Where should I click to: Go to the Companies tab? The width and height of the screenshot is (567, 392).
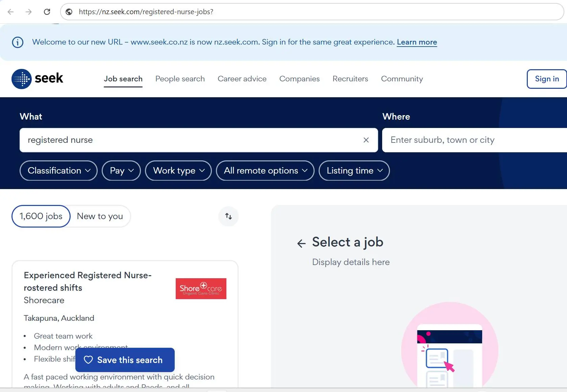(299, 79)
